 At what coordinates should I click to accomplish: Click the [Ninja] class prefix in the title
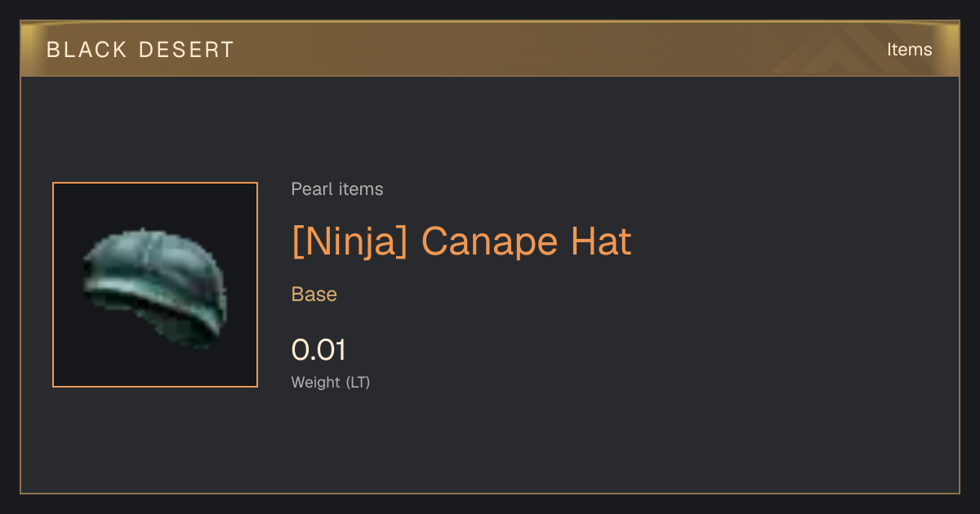tap(350, 241)
